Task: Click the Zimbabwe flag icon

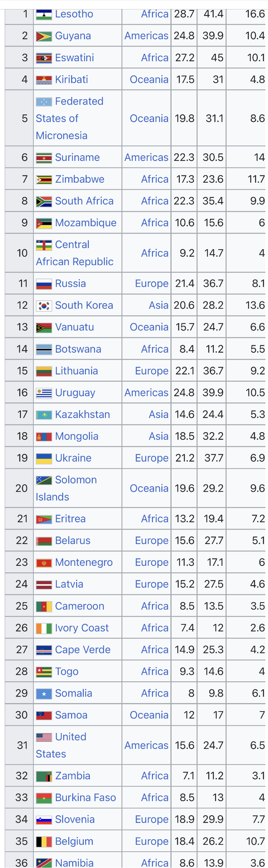Action: pyautogui.click(x=44, y=179)
